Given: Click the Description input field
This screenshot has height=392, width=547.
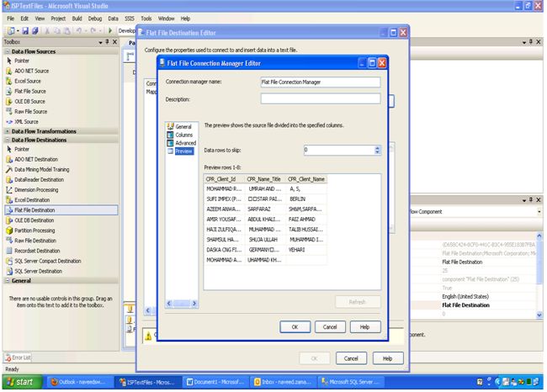Looking at the screenshot, I should [x=321, y=98].
